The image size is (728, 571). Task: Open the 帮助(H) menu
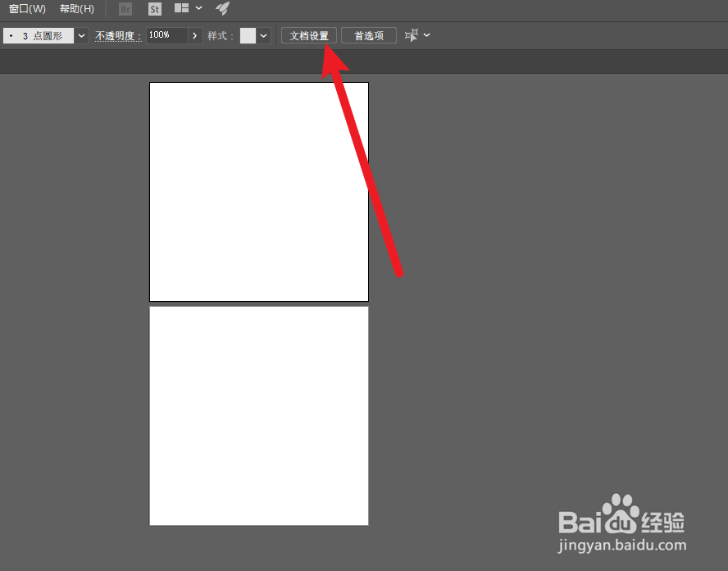(77, 9)
